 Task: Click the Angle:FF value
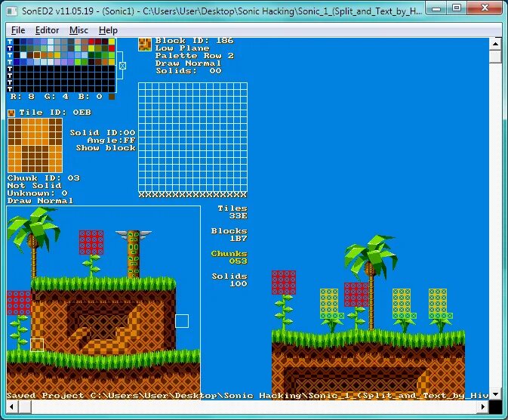point(111,140)
